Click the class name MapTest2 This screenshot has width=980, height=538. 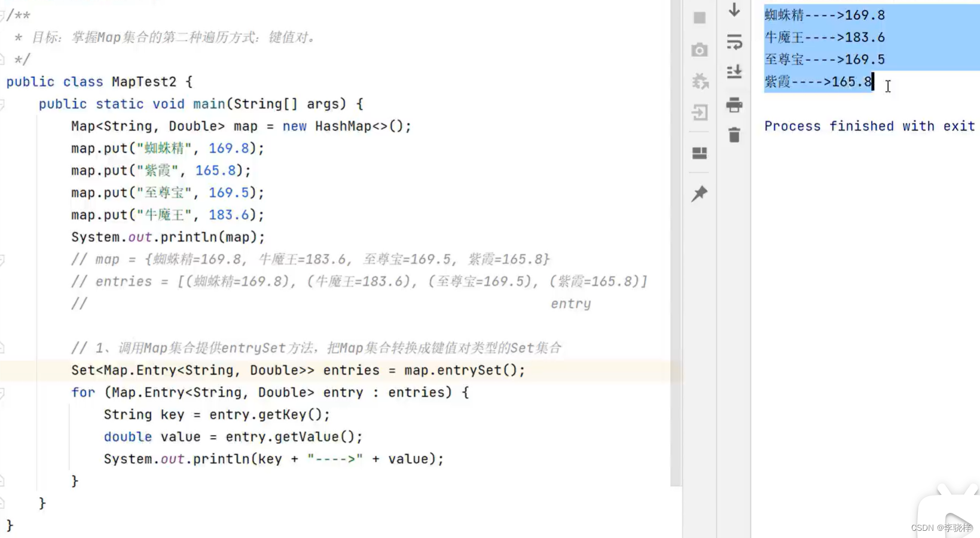144,81
